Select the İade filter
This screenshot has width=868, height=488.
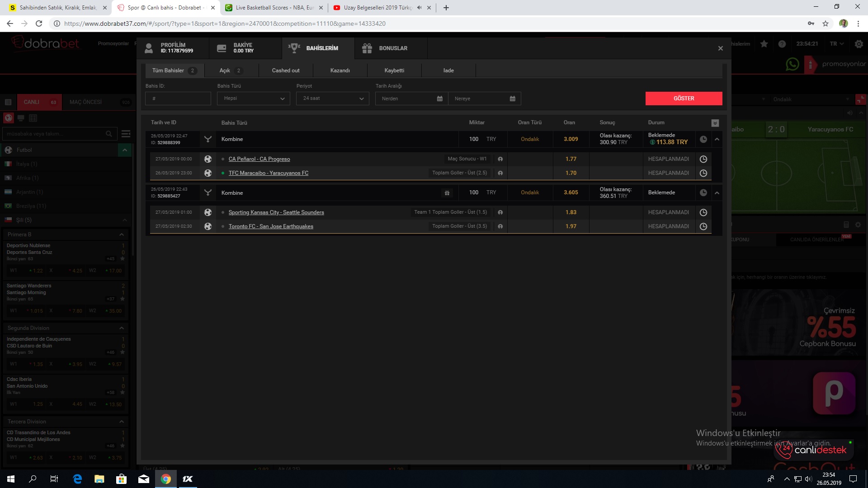coord(448,70)
